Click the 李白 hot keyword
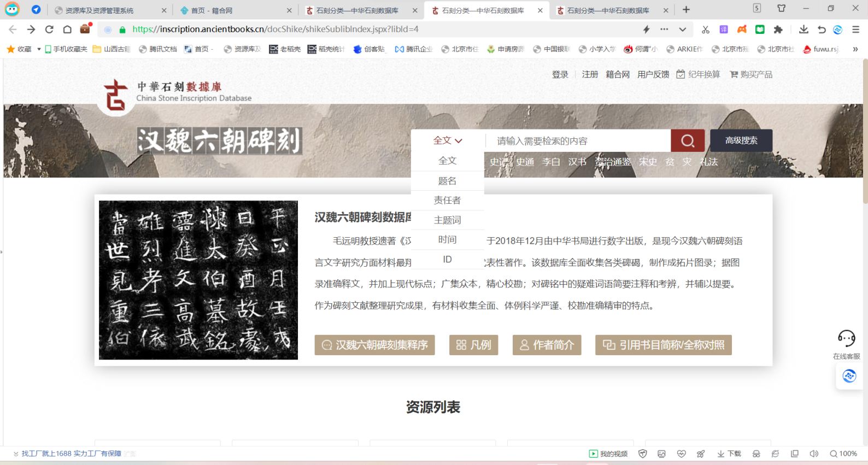 pos(551,162)
